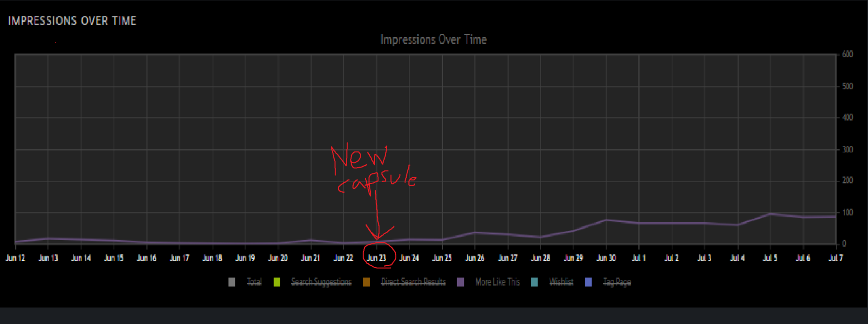Click the 'Jun 26' axis label
This screenshot has height=324, width=868.
click(475, 258)
